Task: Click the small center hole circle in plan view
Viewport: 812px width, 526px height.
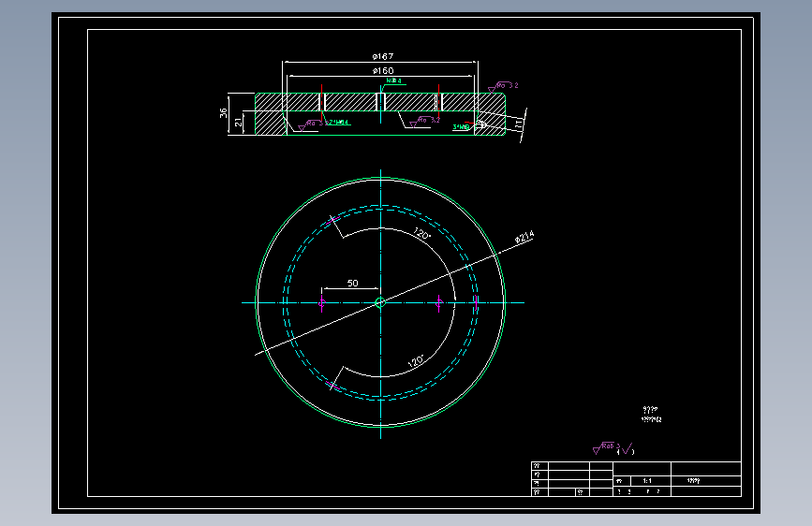Action: point(380,303)
